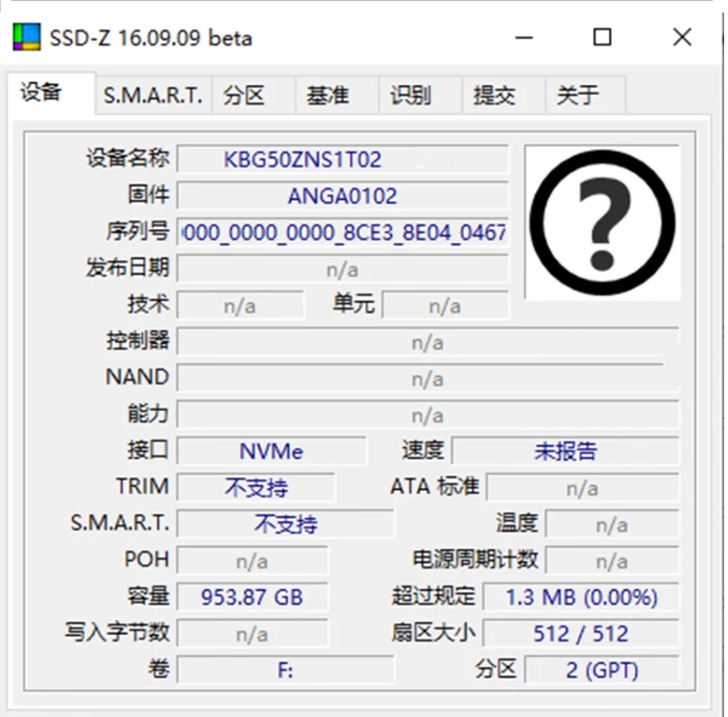Select the serial number field
This screenshot has height=717, width=728.
(x=343, y=233)
